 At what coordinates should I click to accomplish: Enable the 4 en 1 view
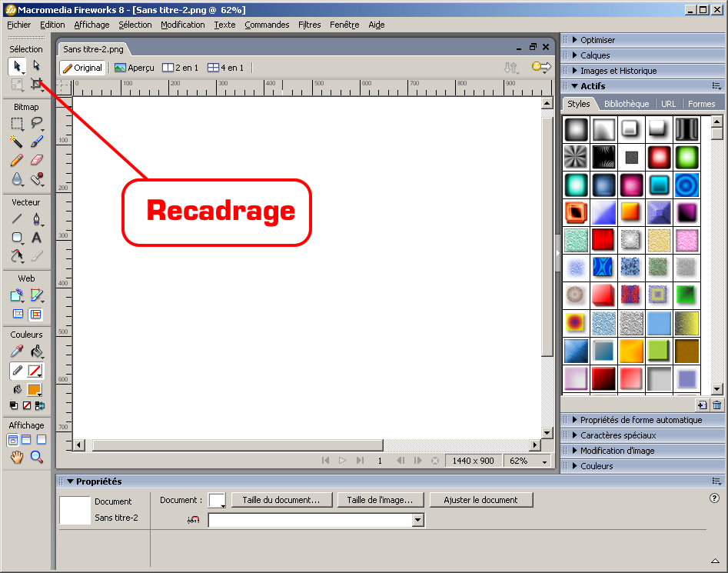pyautogui.click(x=225, y=68)
